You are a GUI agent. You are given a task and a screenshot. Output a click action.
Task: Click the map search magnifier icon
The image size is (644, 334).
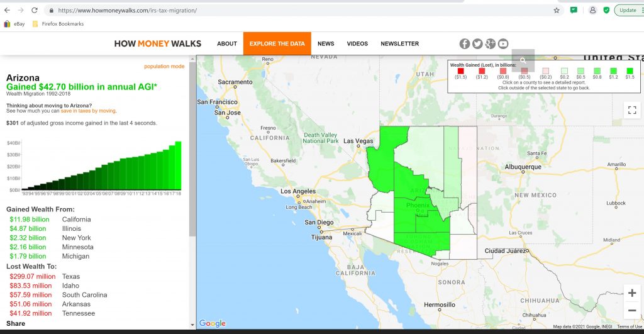tap(523, 60)
